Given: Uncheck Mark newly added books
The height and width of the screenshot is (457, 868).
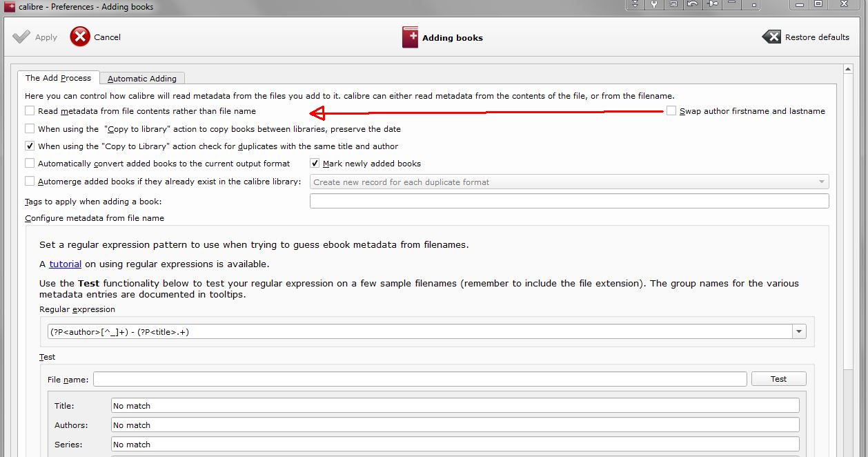Looking at the screenshot, I should [x=315, y=164].
